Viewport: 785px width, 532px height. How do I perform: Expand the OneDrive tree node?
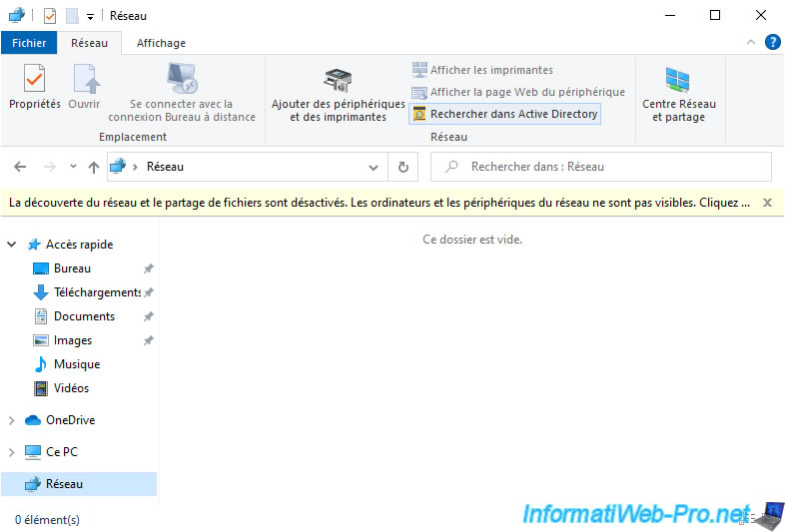click(x=12, y=420)
